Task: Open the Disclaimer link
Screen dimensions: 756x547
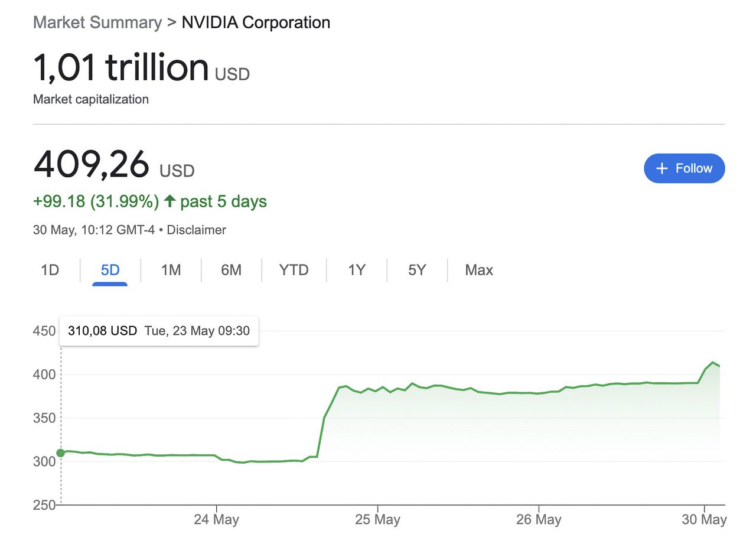Action: point(196,230)
